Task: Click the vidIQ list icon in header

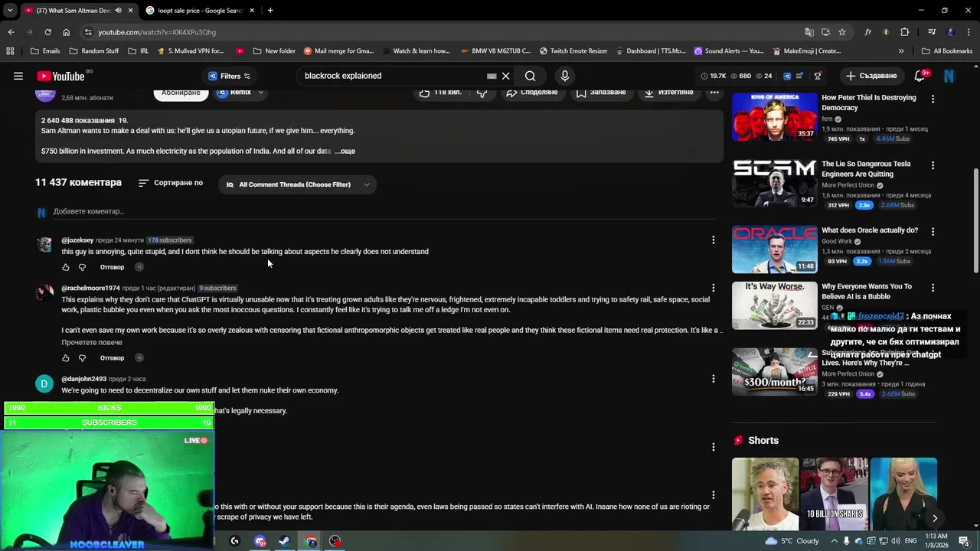Action: 800,76
